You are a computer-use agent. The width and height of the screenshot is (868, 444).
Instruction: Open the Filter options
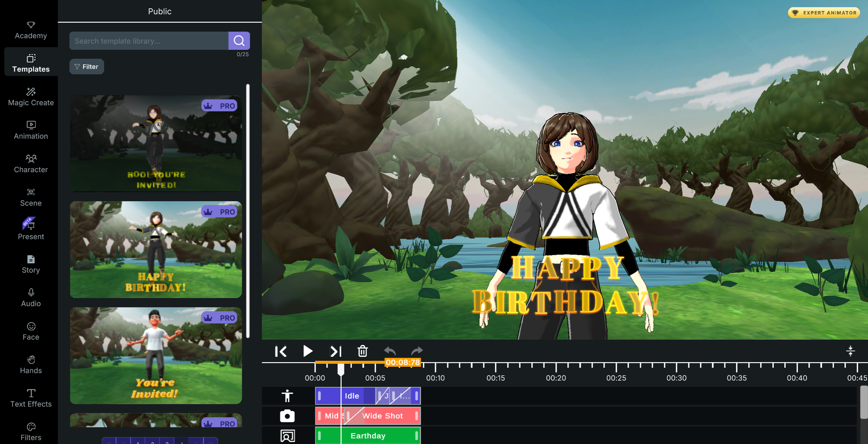pyautogui.click(x=86, y=66)
